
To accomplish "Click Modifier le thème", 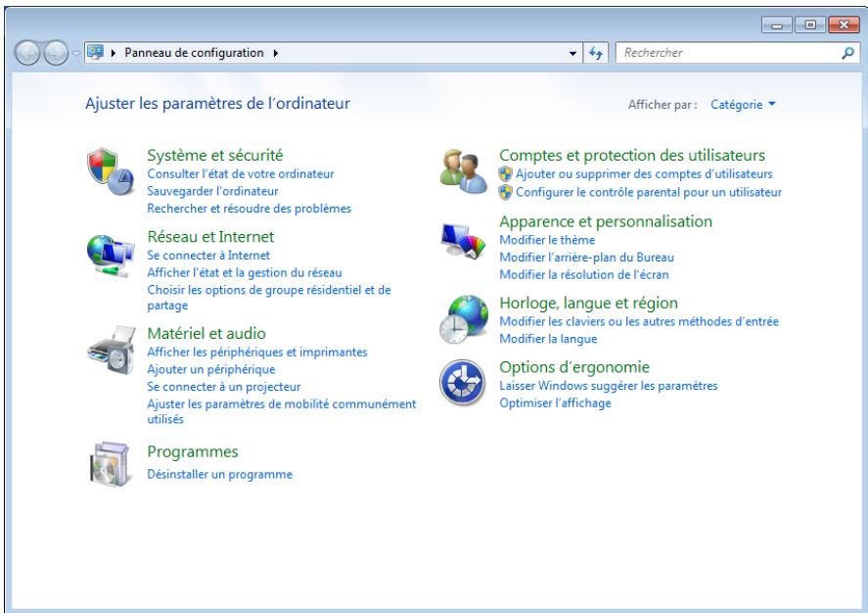I will click(547, 240).
